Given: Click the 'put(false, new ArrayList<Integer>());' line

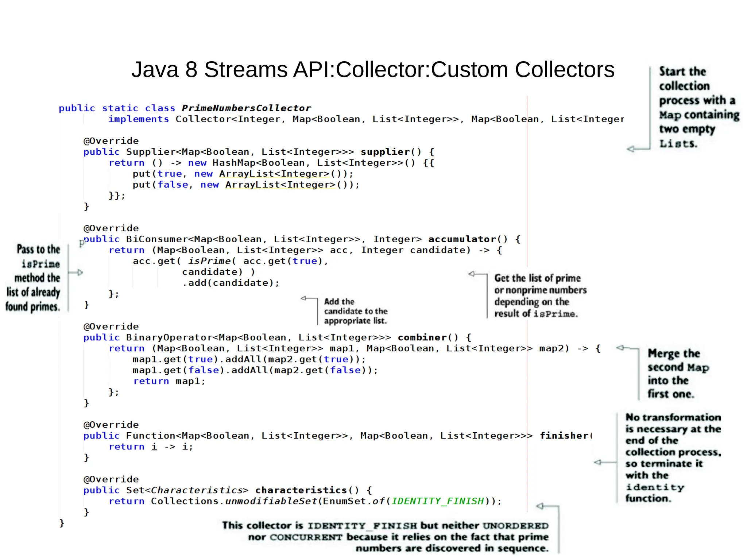Looking at the screenshot, I should point(246,185).
